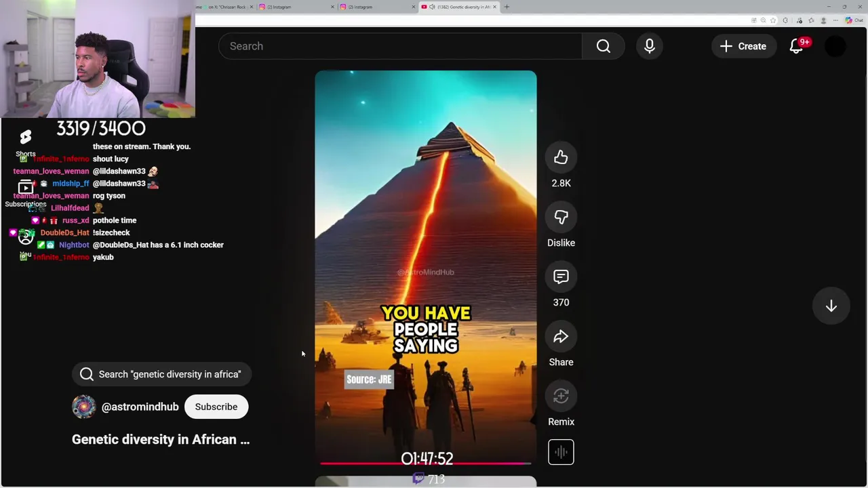Open the @astromindhub channel link

coord(140,407)
